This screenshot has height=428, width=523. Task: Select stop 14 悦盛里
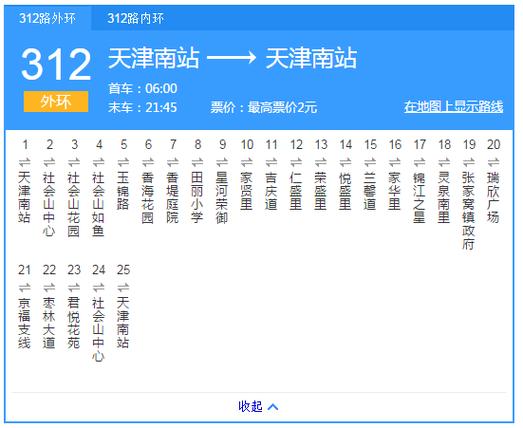pyautogui.click(x=346, y=190)
